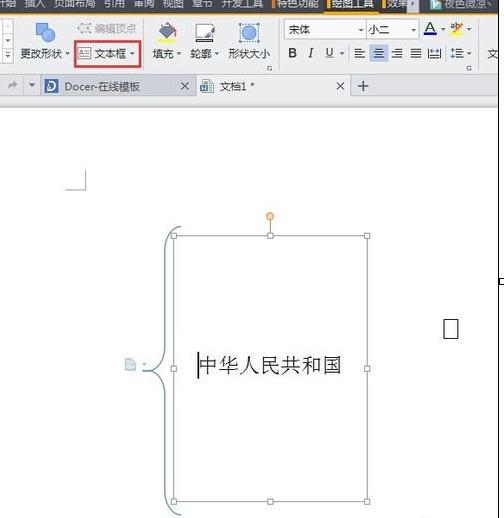Click the 填充 fill bucket icon
Screen dimensions: 504x518
(x=167, y=33)
